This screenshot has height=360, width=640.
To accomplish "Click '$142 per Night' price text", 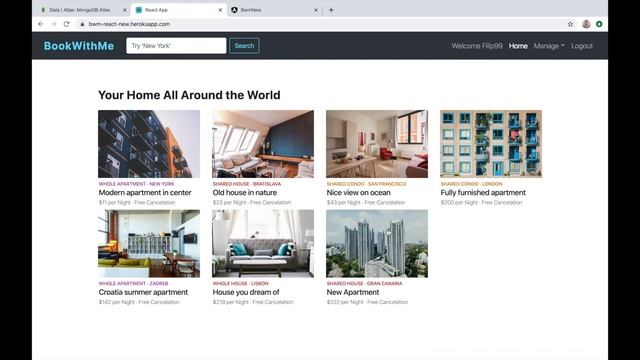I will (x=116, y=302).
